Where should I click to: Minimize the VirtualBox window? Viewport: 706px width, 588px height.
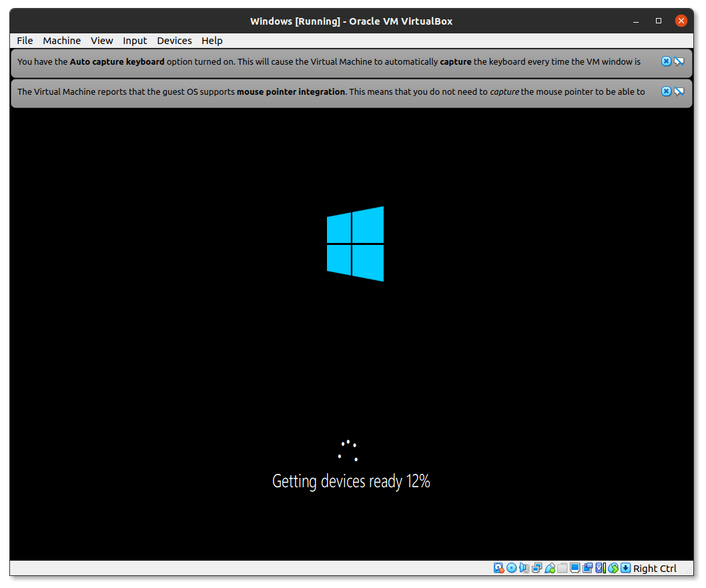(636, 21)
